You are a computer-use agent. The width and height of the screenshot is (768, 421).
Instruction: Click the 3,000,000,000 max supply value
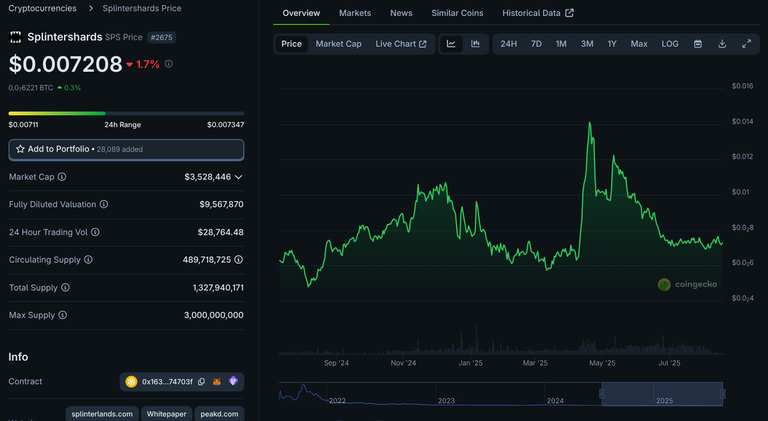(x=214, y=315)
